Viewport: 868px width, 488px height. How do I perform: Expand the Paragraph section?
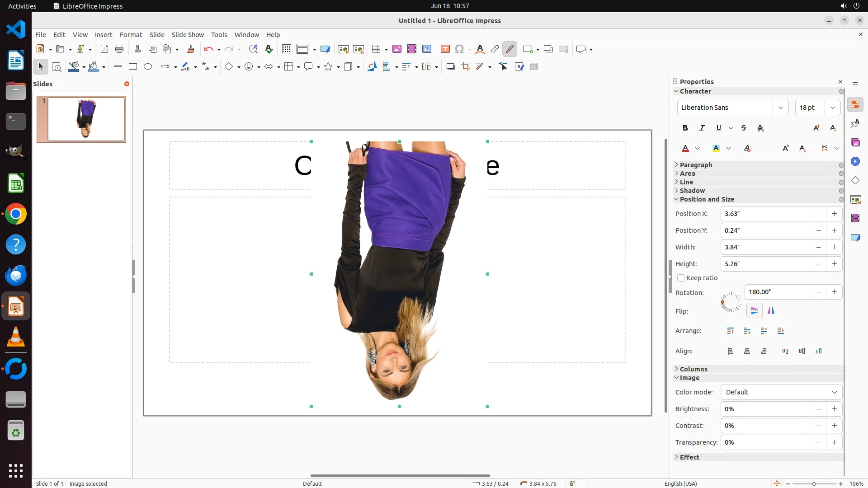[696, 165]
